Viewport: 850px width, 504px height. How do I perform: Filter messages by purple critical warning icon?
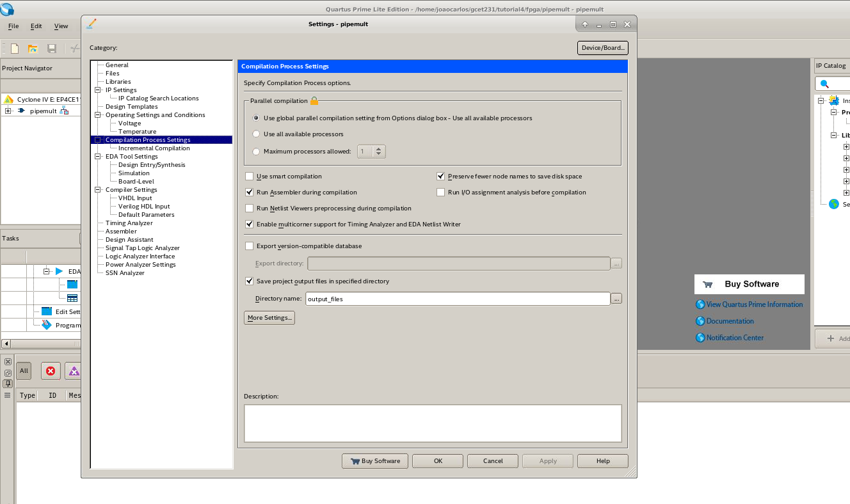(74, 371)
